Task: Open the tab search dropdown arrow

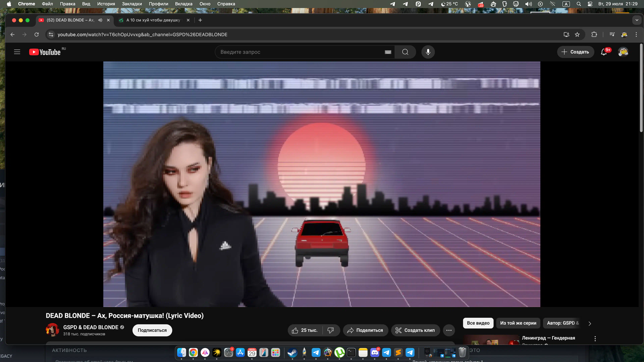Action: click(637, 20)
